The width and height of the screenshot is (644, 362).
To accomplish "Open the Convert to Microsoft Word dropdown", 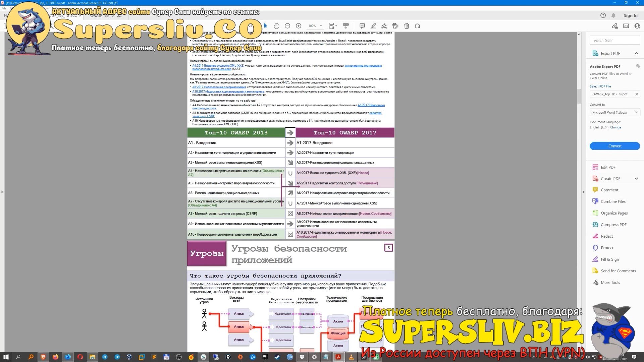I will (615, 112).
